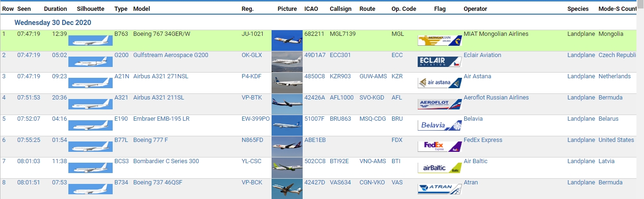Click the FedEx Express flag logo
Screen dimensions: 644x199
(x=440, y=147)
